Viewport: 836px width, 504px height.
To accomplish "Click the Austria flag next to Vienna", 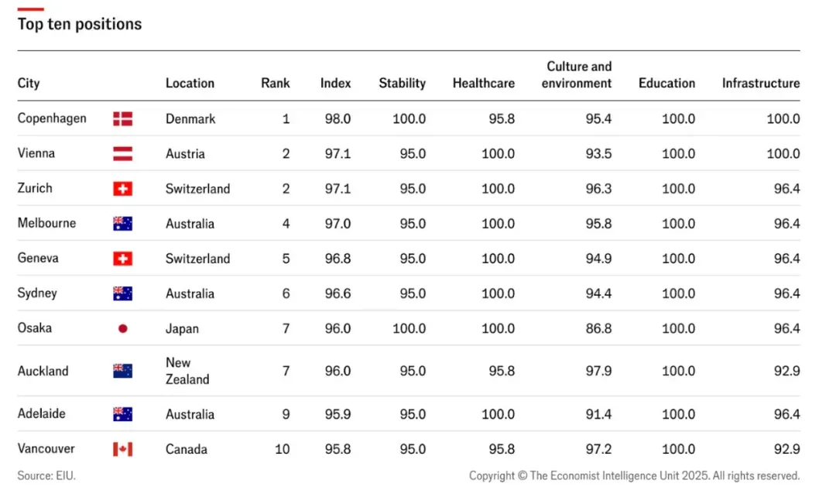I will click(x=122, y=153).
